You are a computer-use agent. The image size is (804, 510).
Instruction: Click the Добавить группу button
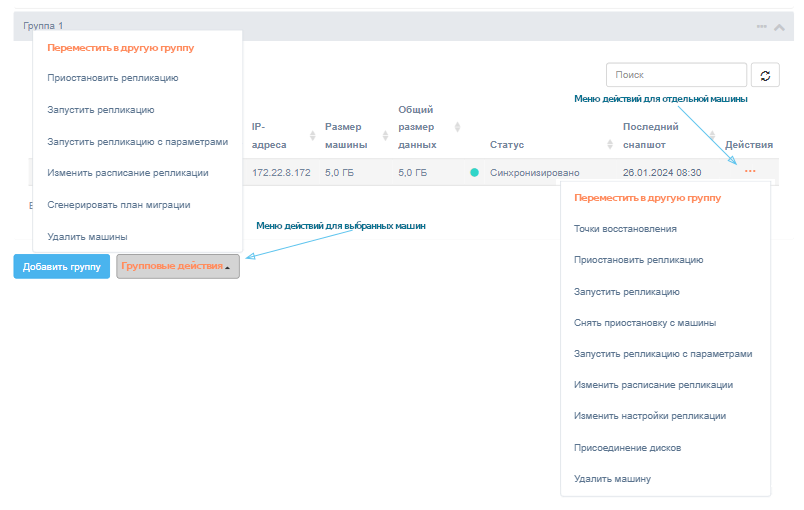(61, 267)
